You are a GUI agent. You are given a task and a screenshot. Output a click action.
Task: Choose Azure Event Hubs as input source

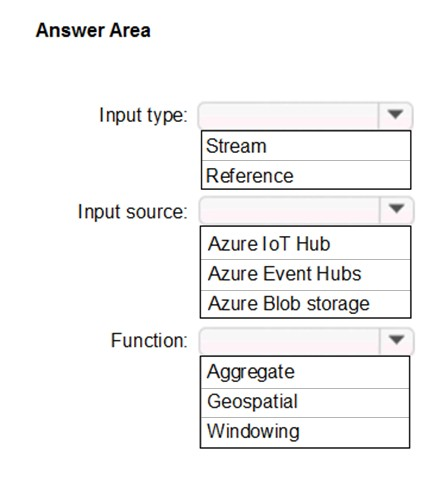click(305, 274)
